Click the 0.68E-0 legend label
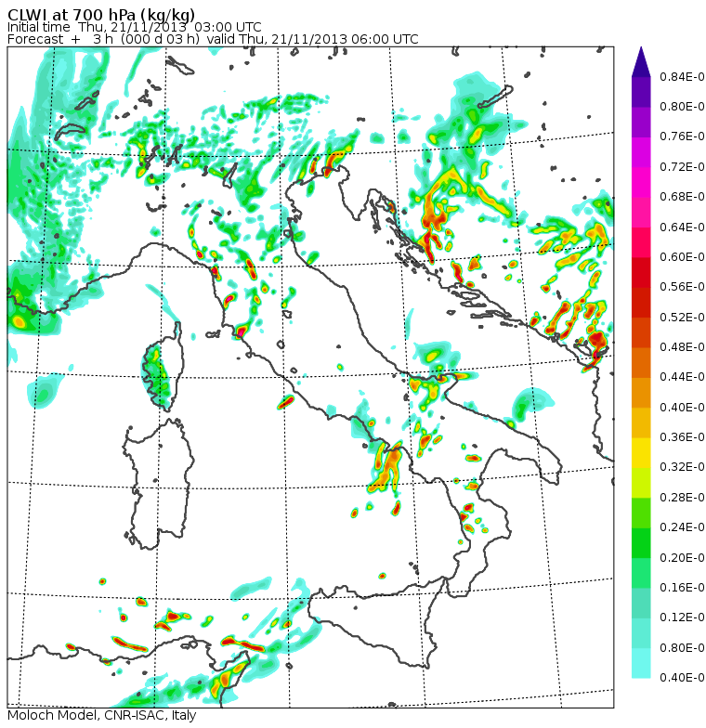706x728 pixels. click(x=682, y=197)
